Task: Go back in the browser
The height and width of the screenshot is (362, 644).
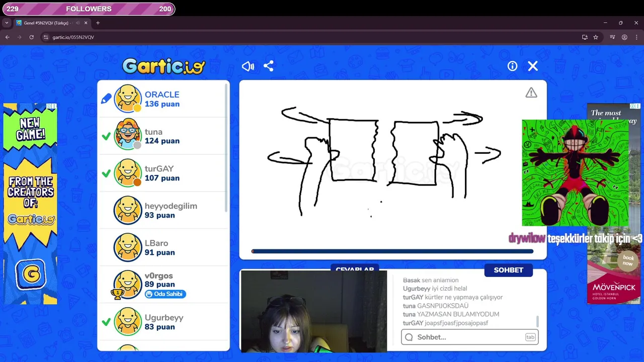Action: pyautogui.click(x=7, y=37)
